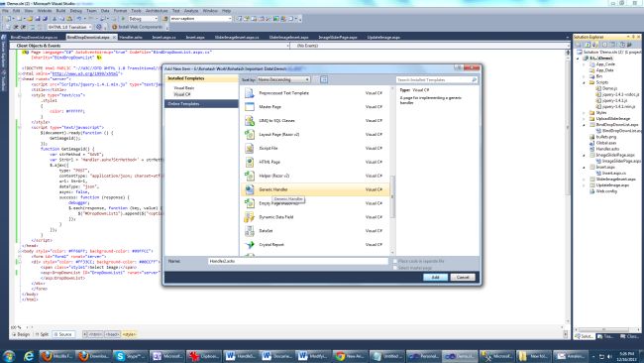Click the Add button in dialog
This screenshot has width=644, height=363.
(x=435, y=277)
